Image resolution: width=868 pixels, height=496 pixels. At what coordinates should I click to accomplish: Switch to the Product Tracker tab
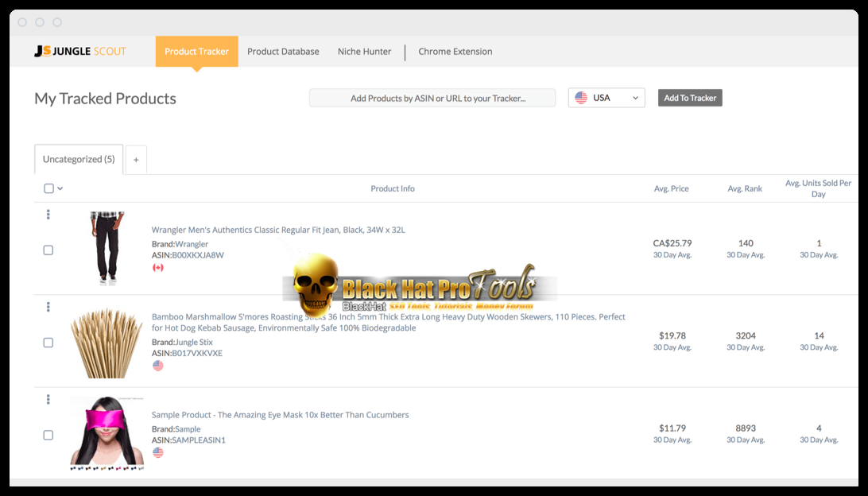pos(196,52)
